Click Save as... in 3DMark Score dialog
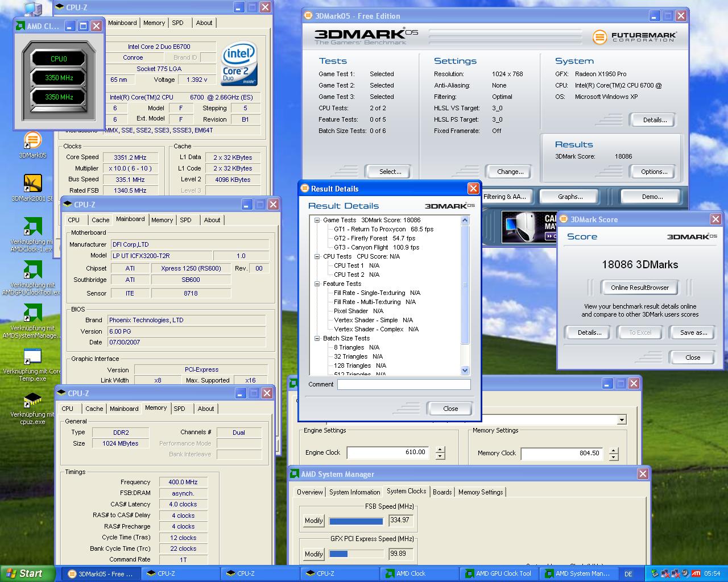The height and width of the screenshot is (582, 728). (693, 332)
